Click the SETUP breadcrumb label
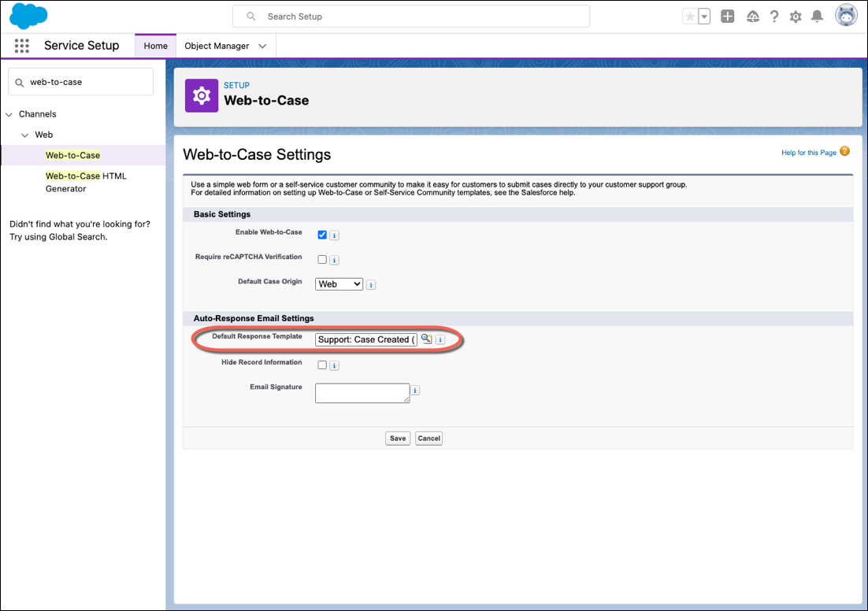This screenshot has height=611, width=868. 236,85
